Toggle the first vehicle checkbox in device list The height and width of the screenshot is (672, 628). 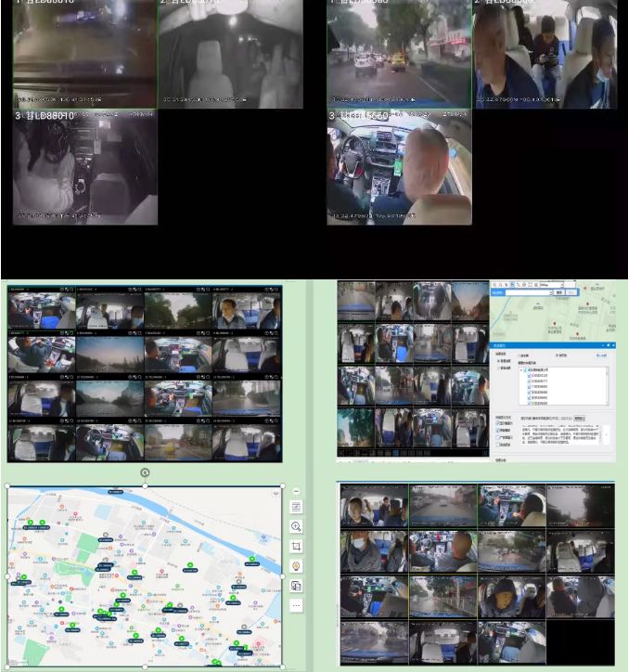click(x=530, y=375)
